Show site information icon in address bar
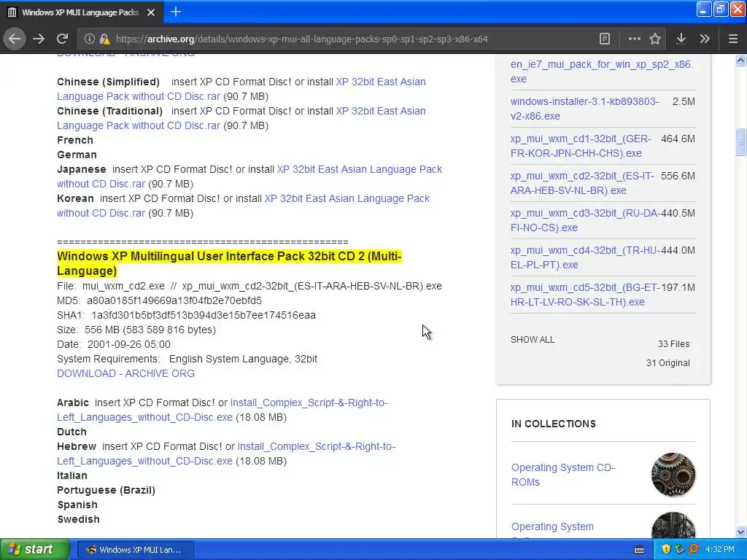 pos(89,39)
